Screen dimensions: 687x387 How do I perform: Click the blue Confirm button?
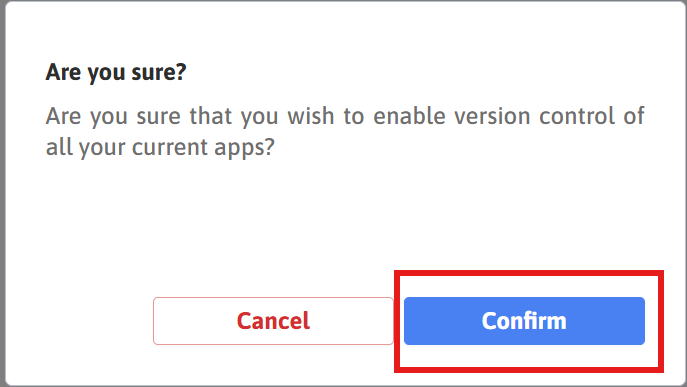pyautogui.click(x=524, y=321)
